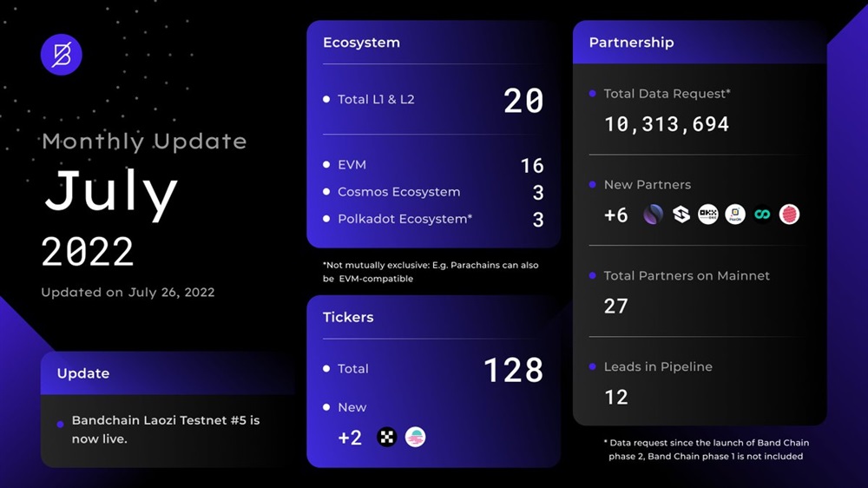The height and width of the screenshot is (488, 868).
Task: Click the Polkadot Ecosystem entry
Action: click(404, 219)
